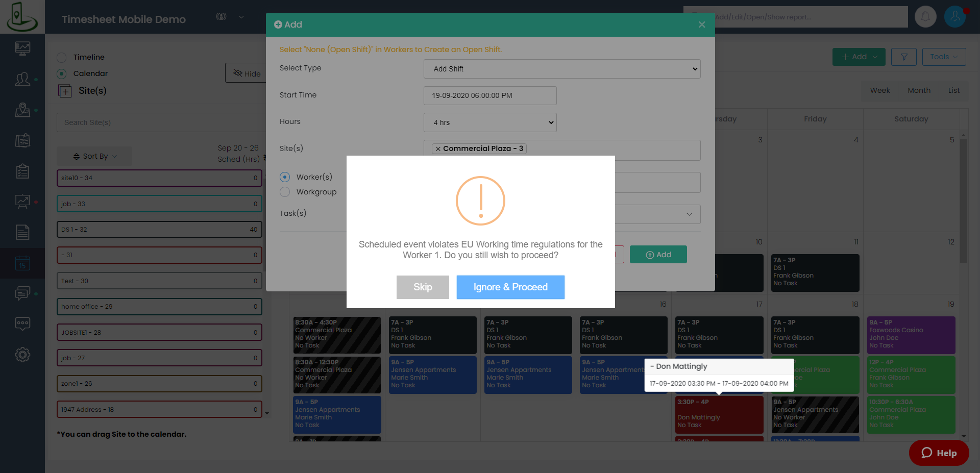
Task: Click the workers icon in sidebar
Action: coord(22,79)
